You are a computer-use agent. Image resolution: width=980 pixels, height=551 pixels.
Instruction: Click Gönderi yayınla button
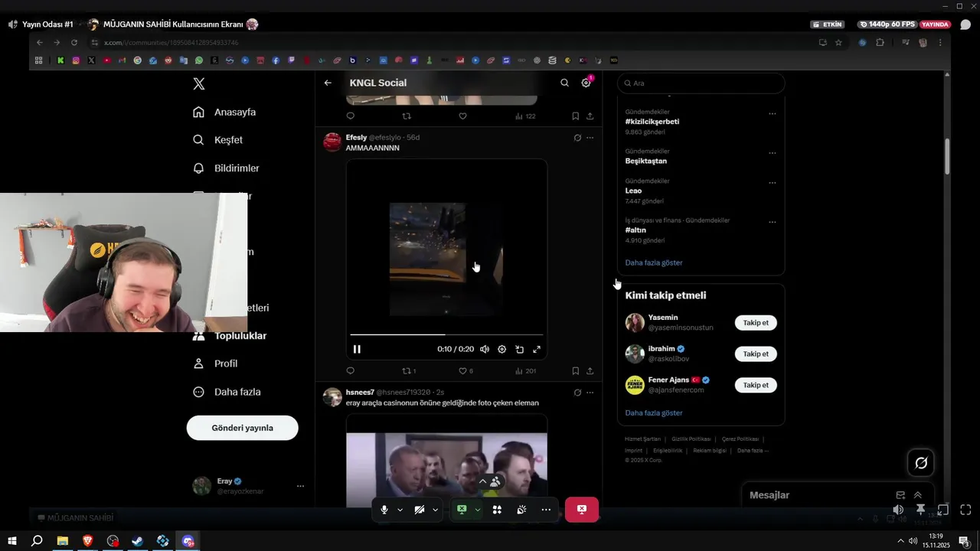point(242,428)
